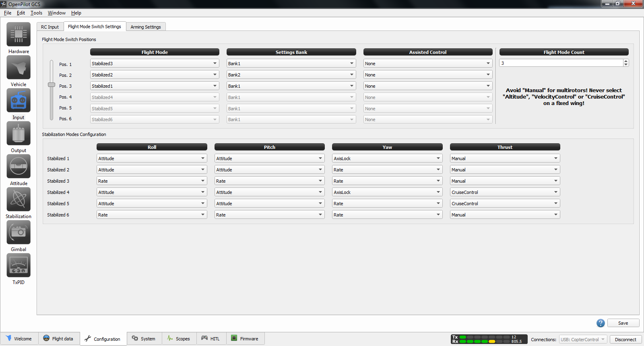This screenshot has width=644, height=346.
Task: Open Stabilized 2 Pitch mode dropdown
Action: (270, 170)
